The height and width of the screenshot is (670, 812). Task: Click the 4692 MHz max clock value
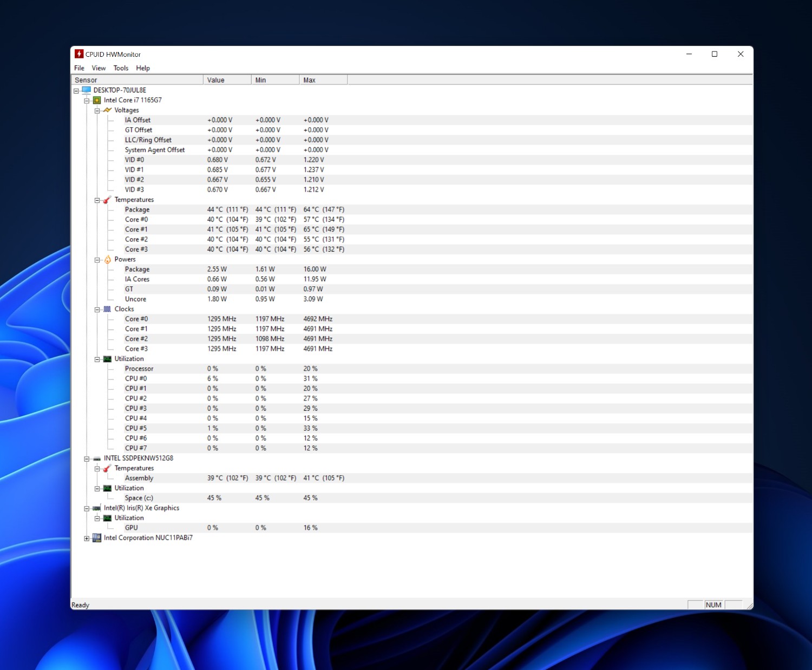click(318, 319)
